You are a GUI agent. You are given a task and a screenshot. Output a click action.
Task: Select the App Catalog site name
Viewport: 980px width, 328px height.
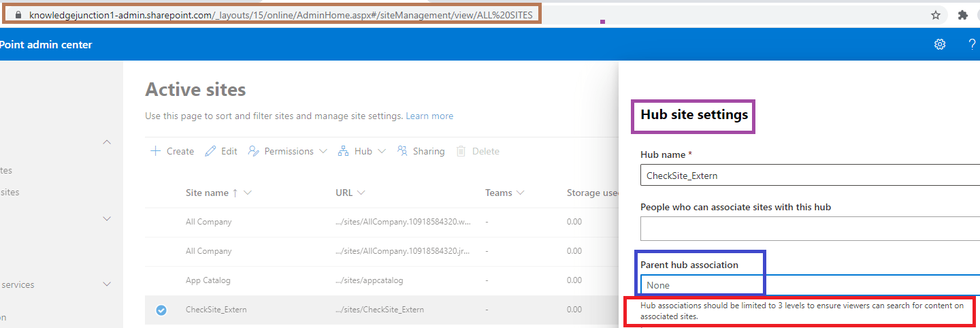coord(208,280)
